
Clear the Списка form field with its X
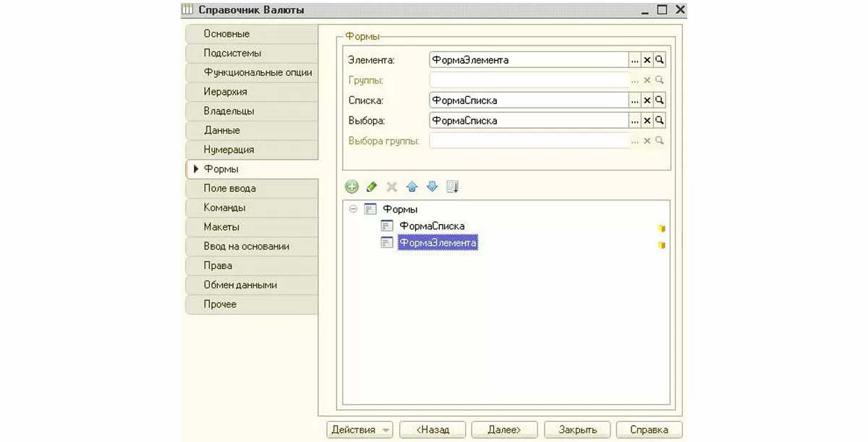coord(647,101)
